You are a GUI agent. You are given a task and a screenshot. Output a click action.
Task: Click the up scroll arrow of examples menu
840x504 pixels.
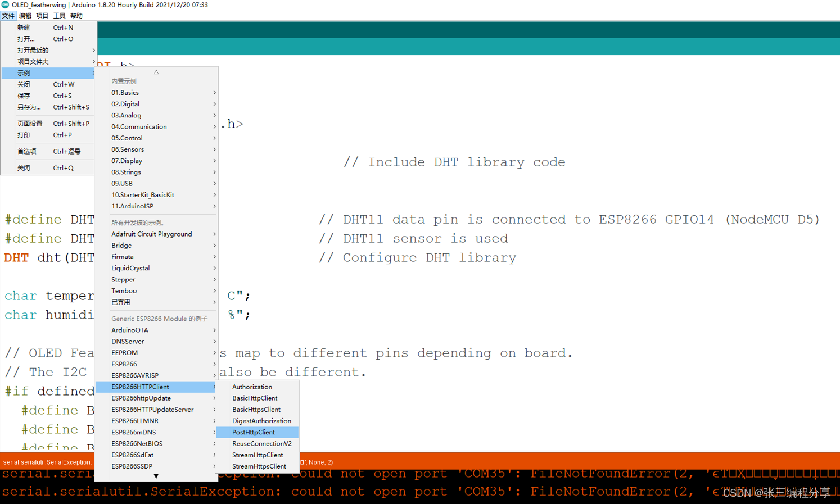point(156,72)
